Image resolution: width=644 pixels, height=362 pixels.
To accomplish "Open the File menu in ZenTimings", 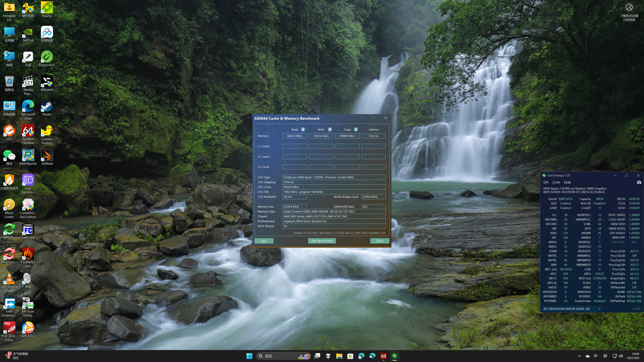I will click(x=546, y=182).
